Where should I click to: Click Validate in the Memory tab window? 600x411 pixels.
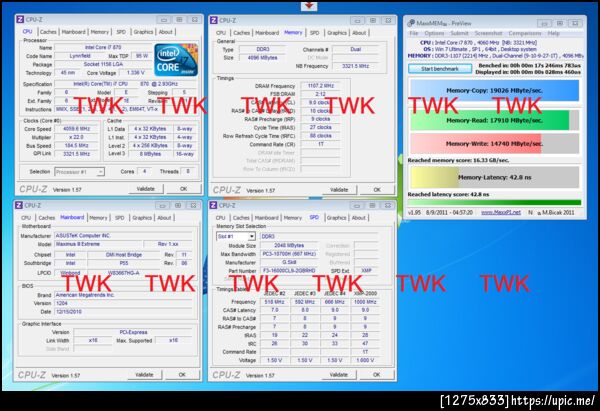click(x=339, y=190)
